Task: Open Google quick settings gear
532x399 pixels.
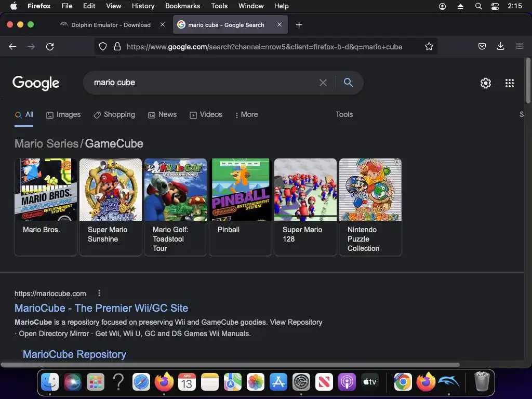Action: 486,83
